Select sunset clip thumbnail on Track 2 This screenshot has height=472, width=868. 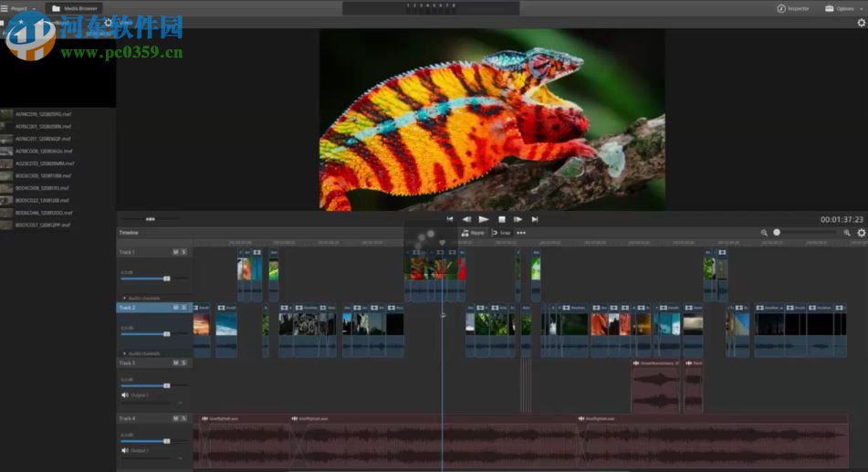pos(202,325)
